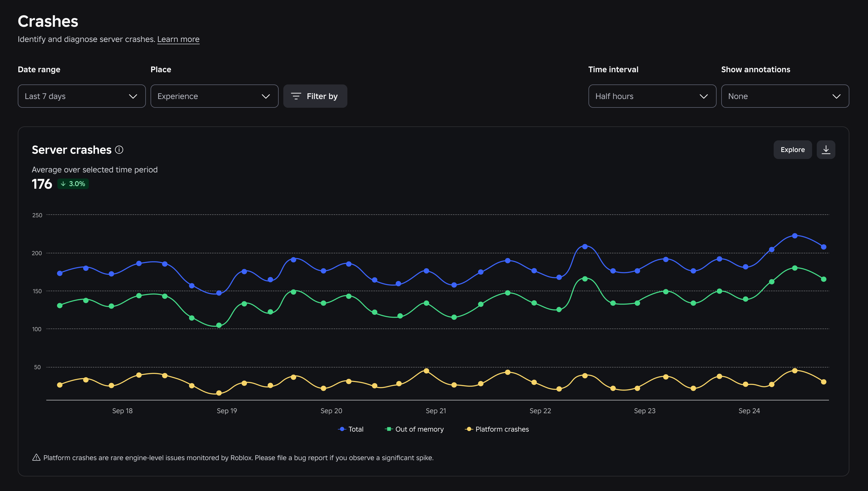Click the Time interval label
Image resolution: width=868 pixels, height=491 pixels.
(x=614, y=70)
